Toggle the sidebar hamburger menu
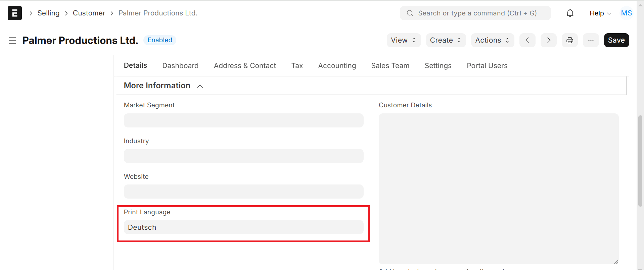This screenshot has width=644, height=270. [12, 40]
